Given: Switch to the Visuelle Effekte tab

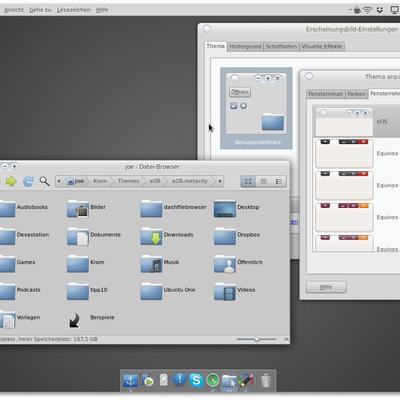Looking at the screenshot, I should [x=322, y=47].
